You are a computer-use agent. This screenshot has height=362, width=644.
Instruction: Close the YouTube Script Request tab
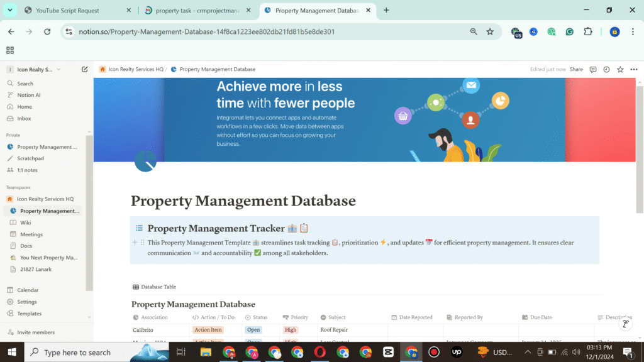[128, 10]
